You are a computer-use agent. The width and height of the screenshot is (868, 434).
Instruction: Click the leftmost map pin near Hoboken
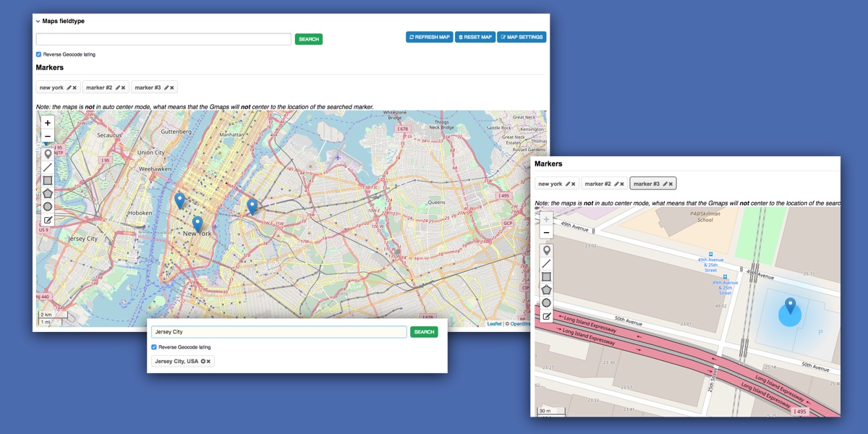(180, 201)
